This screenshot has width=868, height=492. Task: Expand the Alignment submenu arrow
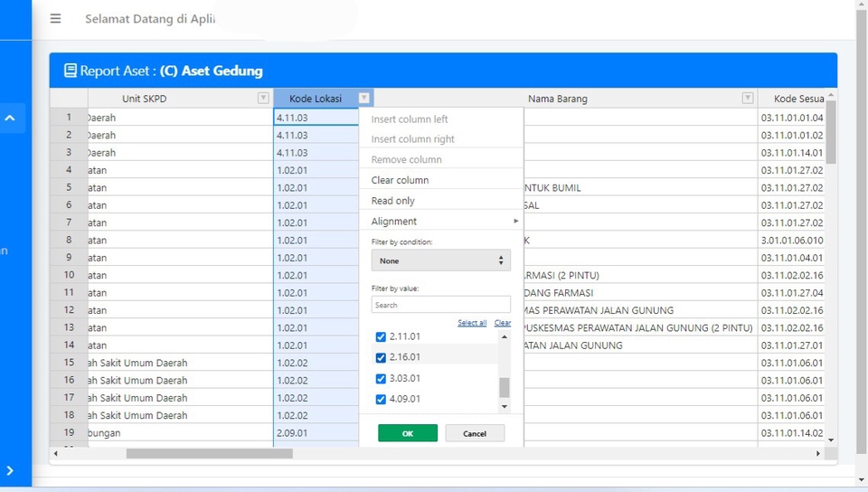tap(515, 221)
